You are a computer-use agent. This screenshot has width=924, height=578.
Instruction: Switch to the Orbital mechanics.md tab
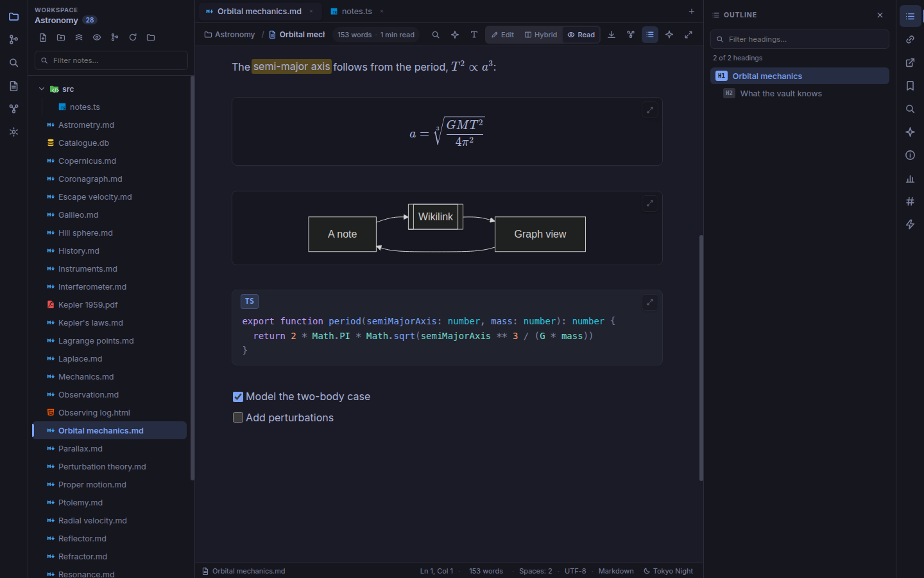click(x=259, y=12)
